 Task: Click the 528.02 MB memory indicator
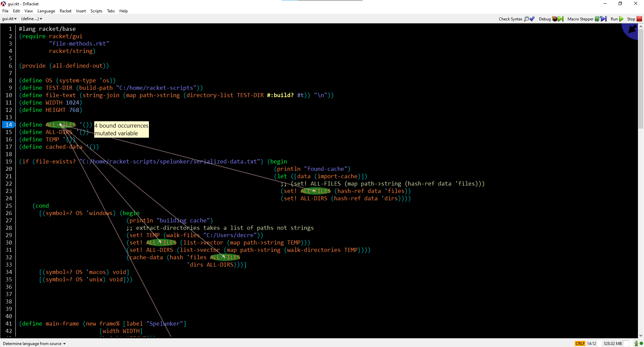pyautogui.click(x=613, y=343)
